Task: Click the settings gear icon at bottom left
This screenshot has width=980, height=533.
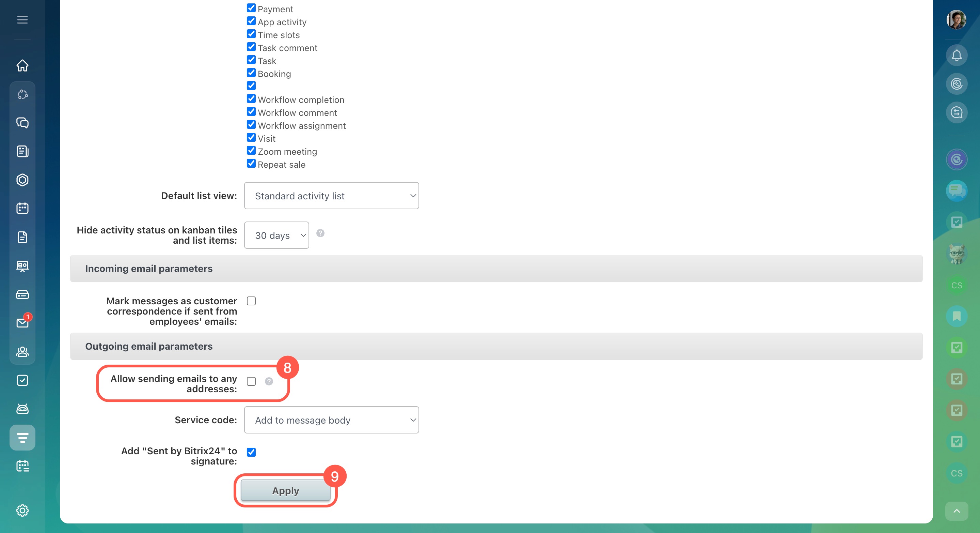Action: [22, 511]
